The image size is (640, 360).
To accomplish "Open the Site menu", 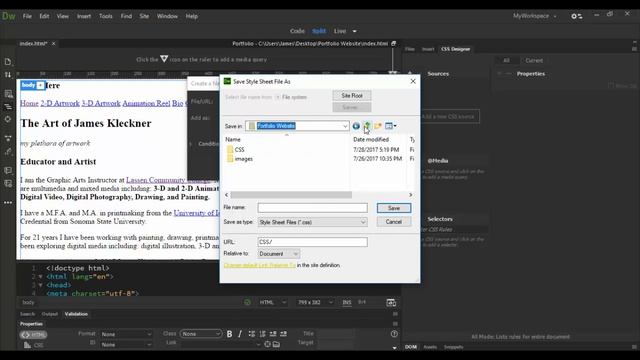I will coord(144,16).
